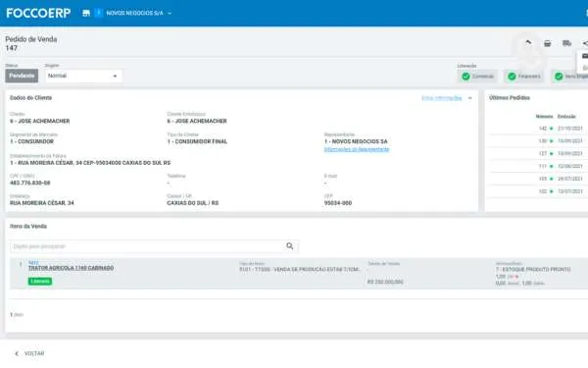Toggle the Comercial liberation check

coord(465,77)
